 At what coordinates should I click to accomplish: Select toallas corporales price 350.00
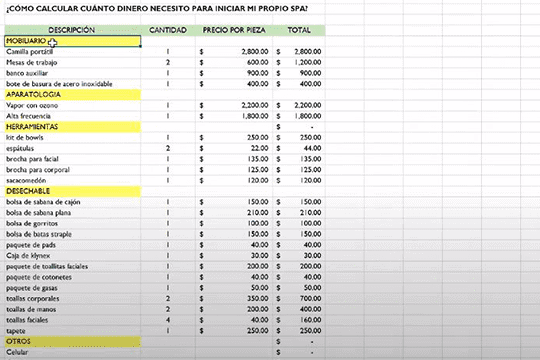(x=234, y=298)
